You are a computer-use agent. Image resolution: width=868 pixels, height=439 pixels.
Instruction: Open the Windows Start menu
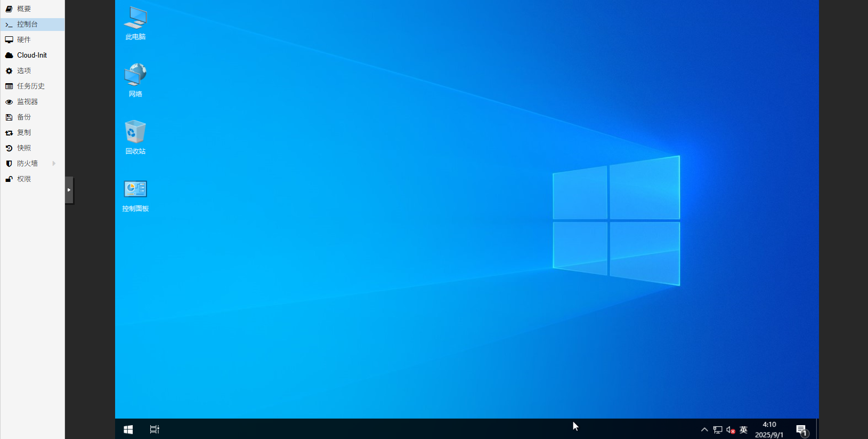(128, 429)
